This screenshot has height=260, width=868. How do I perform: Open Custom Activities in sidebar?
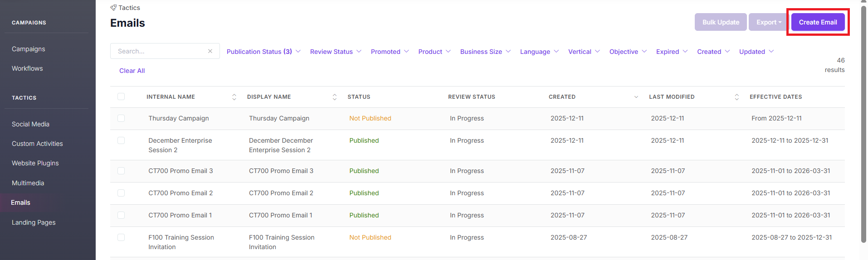pos(37,144)
